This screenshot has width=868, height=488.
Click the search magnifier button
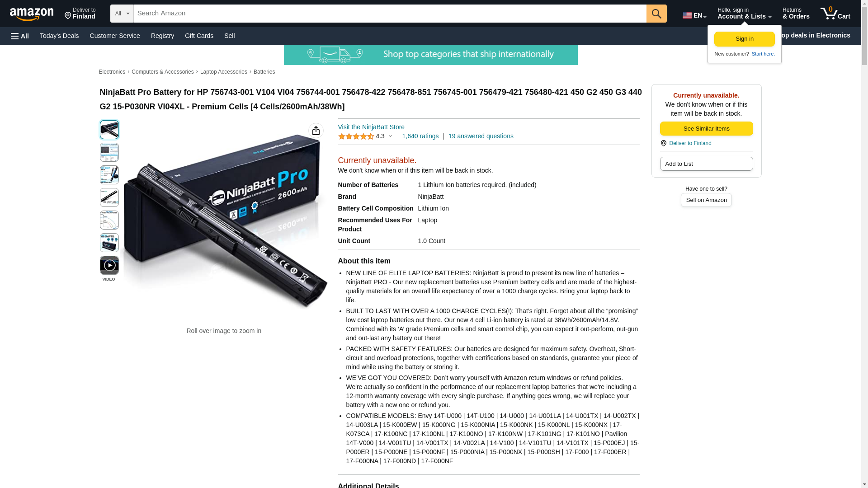[656, 14]
